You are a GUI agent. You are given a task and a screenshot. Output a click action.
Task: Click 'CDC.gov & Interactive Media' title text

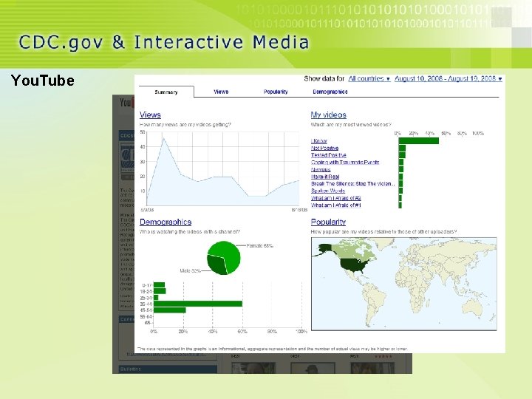click(164, 42)
